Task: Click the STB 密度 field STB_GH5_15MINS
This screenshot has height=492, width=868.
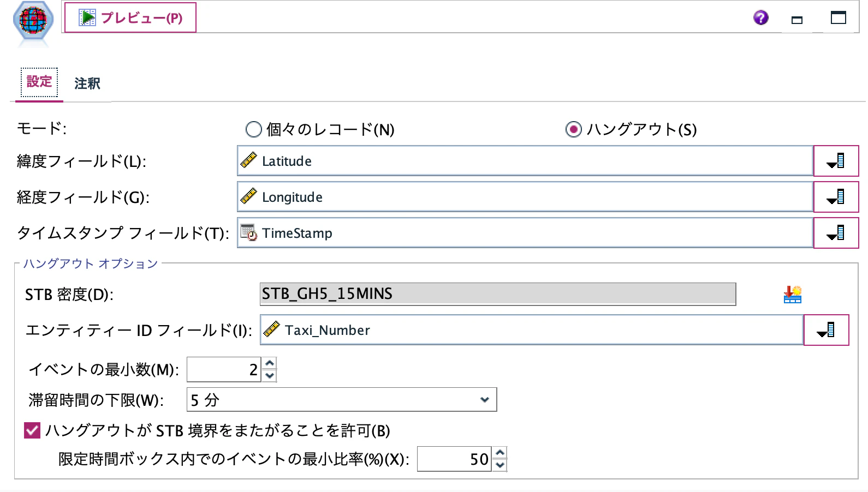Action: (x=498, y=294)
